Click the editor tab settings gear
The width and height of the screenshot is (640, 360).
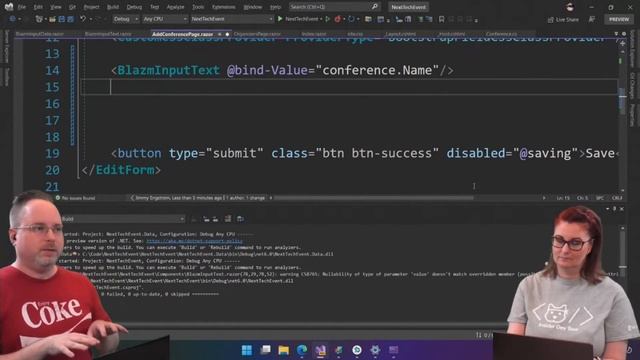pyautogui.click(x=624, y=34)
